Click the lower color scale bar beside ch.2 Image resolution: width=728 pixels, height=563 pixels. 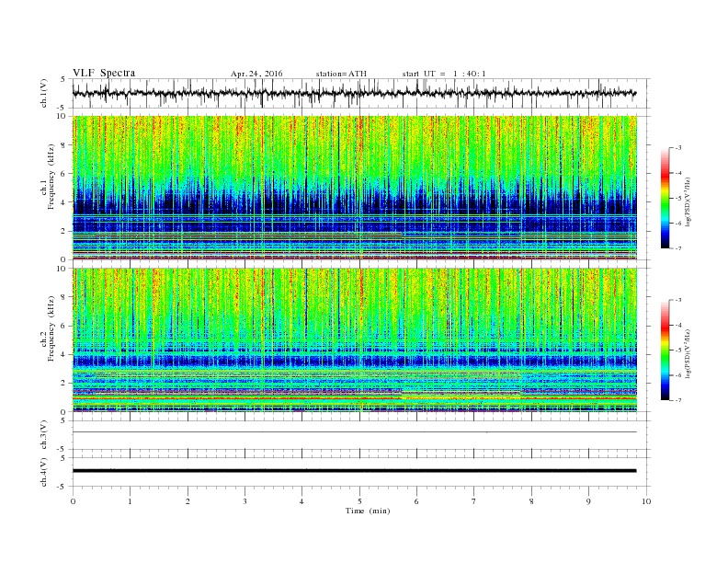[x=665, y=350]
